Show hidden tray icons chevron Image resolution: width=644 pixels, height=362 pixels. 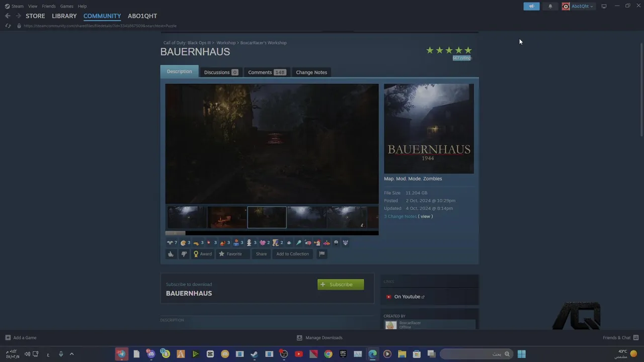click(71, 354)
